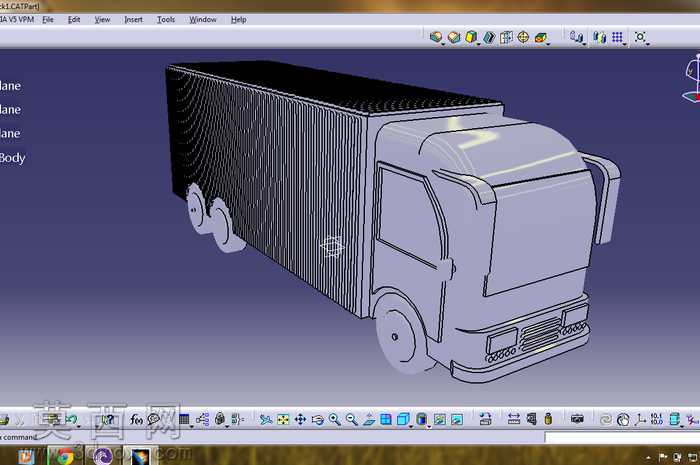Click the first surface-based feature icon in top toolbar
The width and height of the screenshot is (700, 465).
tap(436, 37)
